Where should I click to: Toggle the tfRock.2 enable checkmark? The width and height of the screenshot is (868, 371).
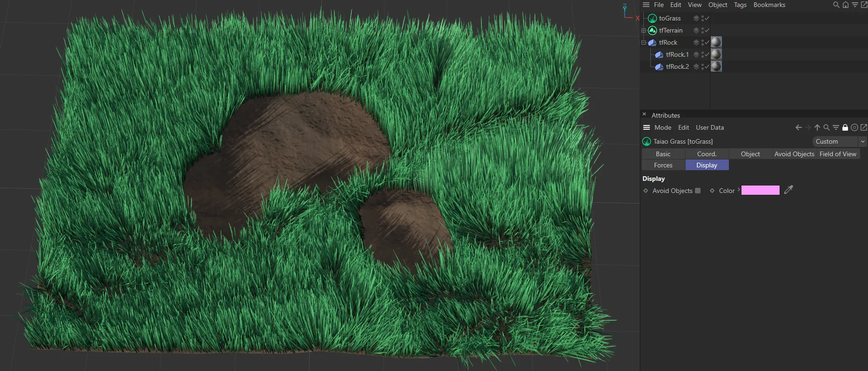[x=707, y=67]
